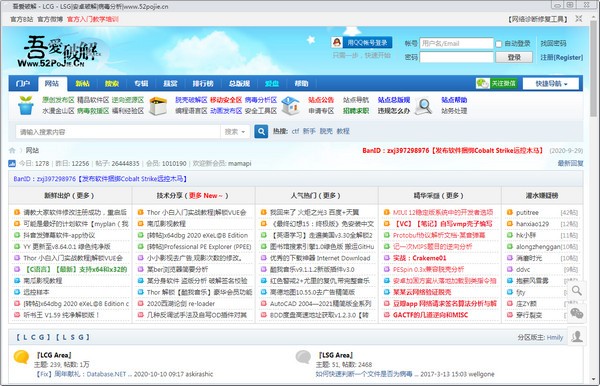Click the floating WeChat bubble icon
Screen dimensions: 600x386
(x=576, y=313)
